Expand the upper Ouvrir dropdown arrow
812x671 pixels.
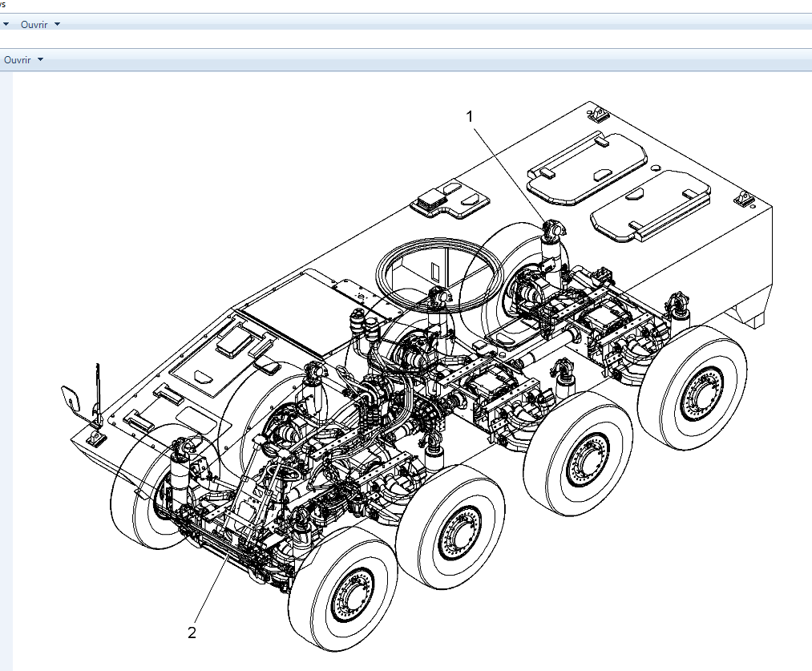pos(57,25)
